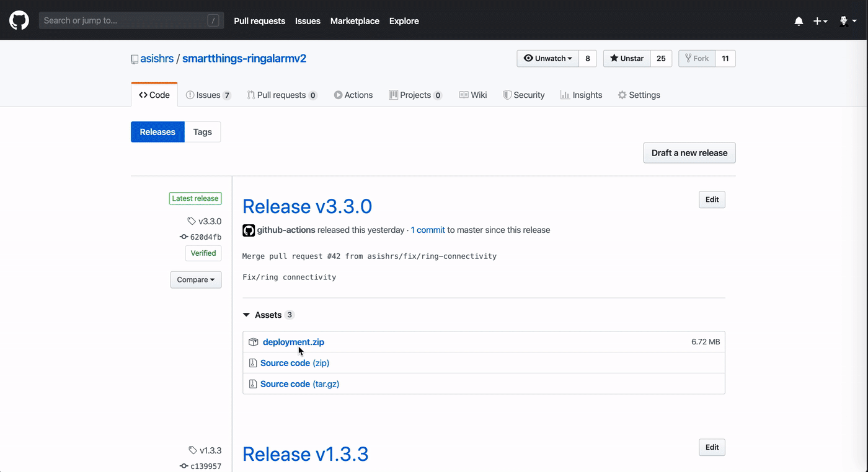Open the user avatar menu
Image resolution: width=868 pixels, height=472 pixels.
point(848,21)
